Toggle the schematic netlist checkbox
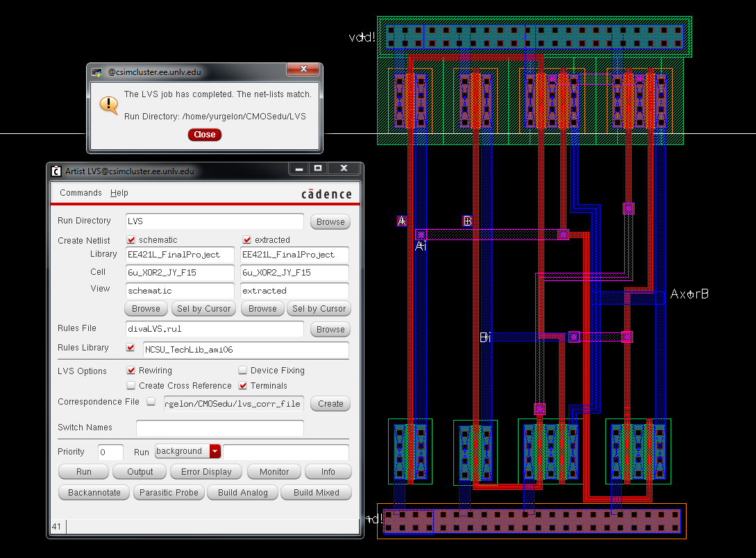This screenshot has width=756, height=558. click(x=131, y=240)
